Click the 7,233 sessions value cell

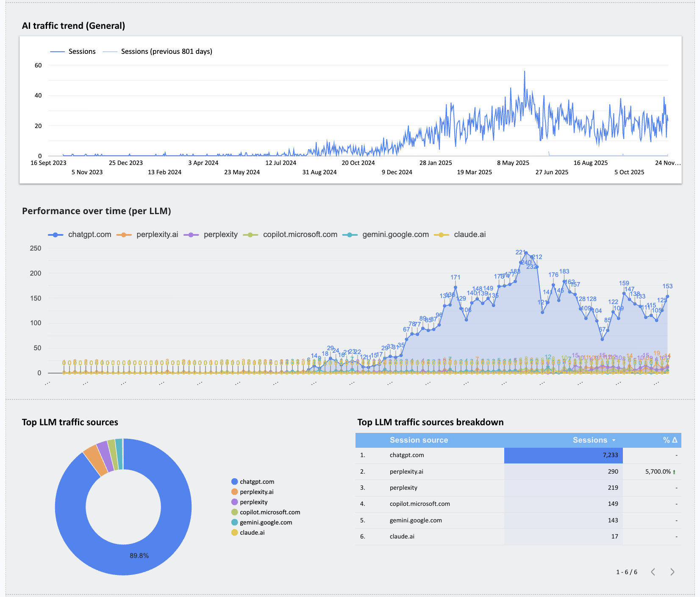point(564,455)
